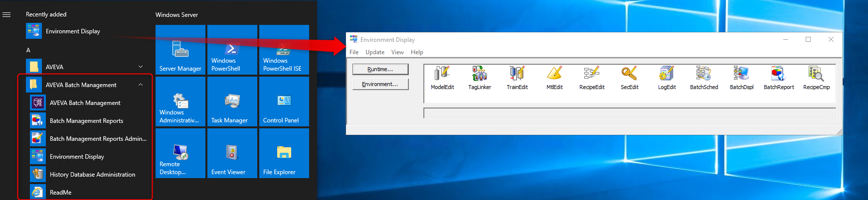
Task: Open the BatchReport tool
Action: (779, 78)
